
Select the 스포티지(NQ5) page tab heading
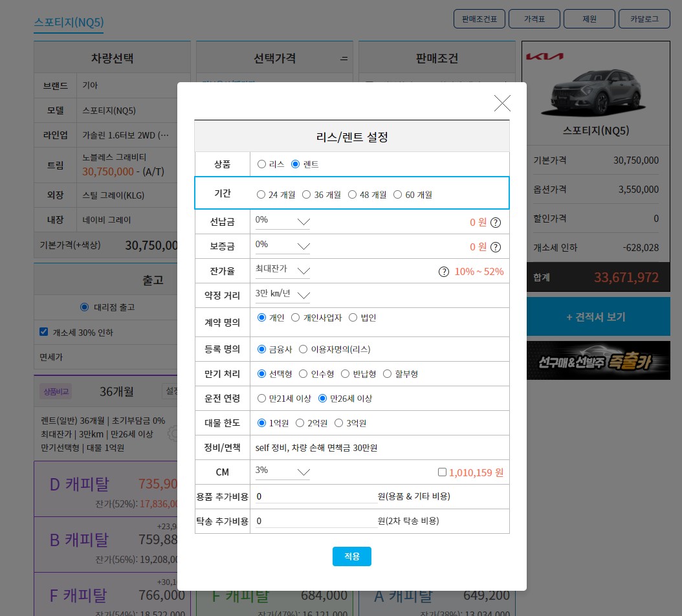69,22
